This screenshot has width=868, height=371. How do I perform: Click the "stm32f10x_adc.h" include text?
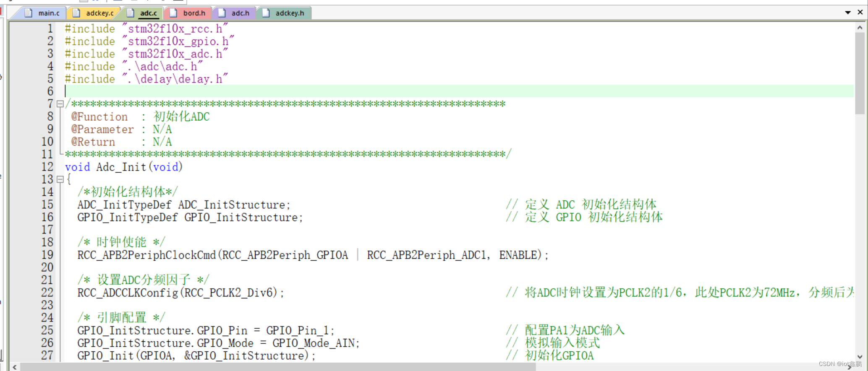tap(175, 54)
